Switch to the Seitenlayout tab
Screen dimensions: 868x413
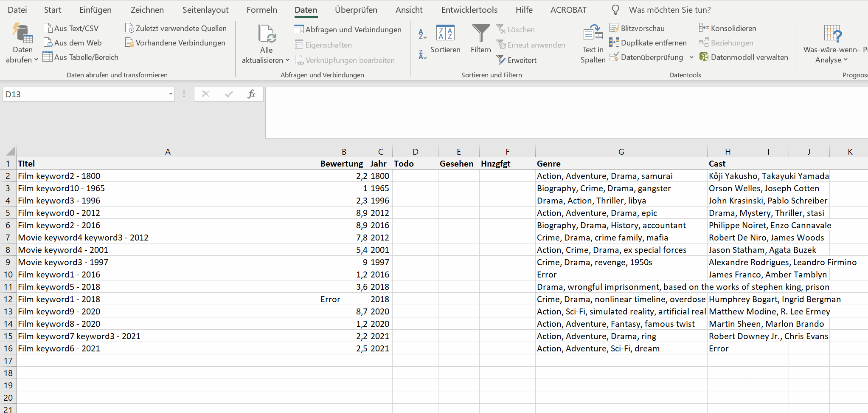(205, 10)
